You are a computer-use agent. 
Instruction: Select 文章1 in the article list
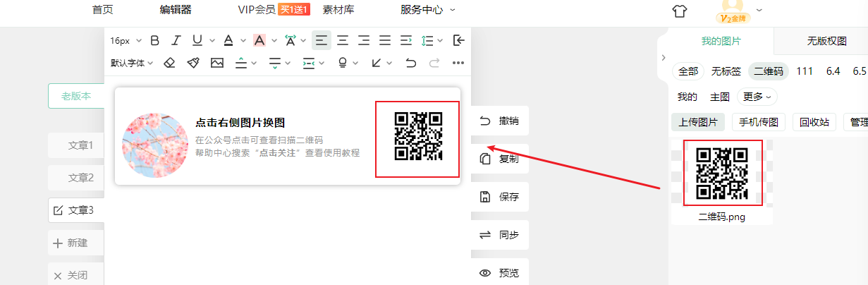76,145
